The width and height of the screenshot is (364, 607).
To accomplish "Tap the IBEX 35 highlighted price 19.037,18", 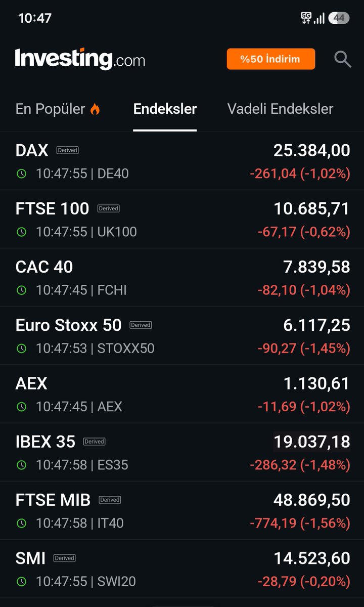I will (312, 442).
